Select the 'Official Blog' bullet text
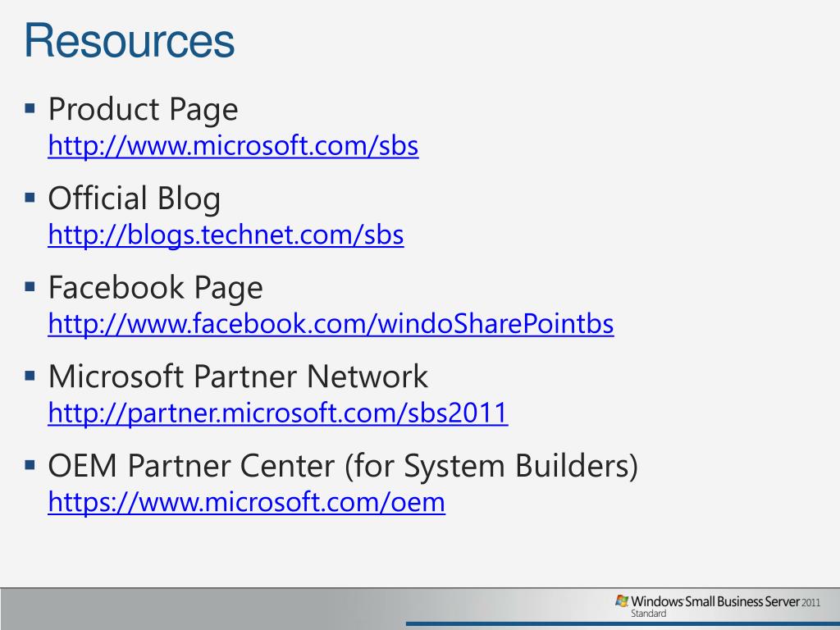The width and height of the screenshot is (840, 630). 135,199
